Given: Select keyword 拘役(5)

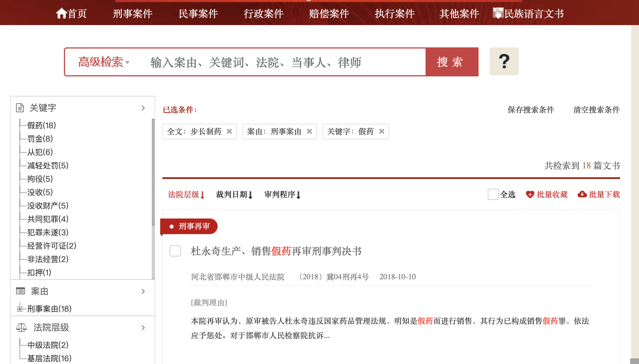Looking at the screenshot, I should (x=40, y=179).
